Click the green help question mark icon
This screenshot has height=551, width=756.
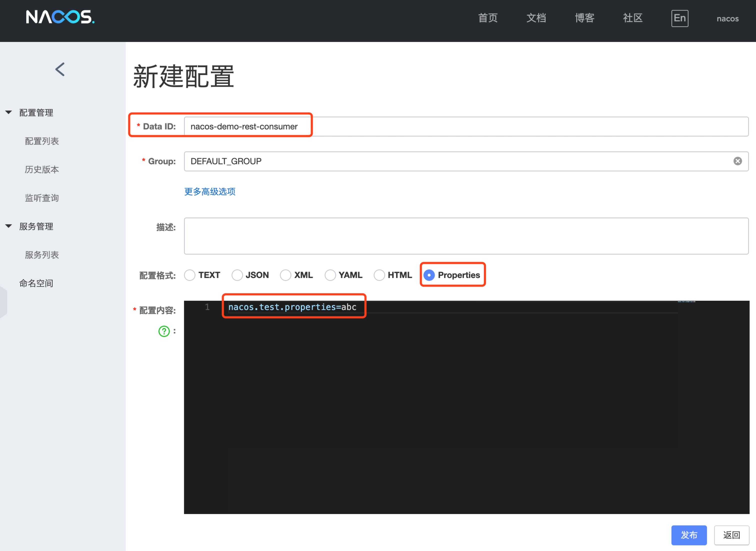pyautogui.click(x=164, y=331)
